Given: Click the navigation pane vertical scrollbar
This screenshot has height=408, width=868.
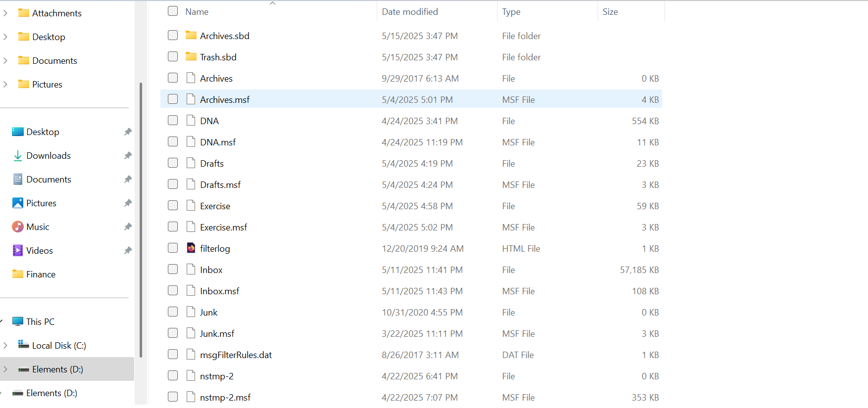Looking at the screenshot, I should (x=141, y=220).
